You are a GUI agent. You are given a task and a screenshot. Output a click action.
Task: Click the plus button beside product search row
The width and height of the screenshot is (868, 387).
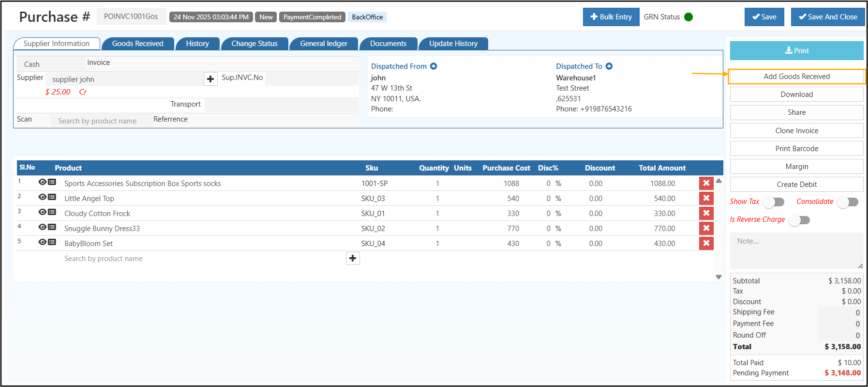tap(353, 259)
